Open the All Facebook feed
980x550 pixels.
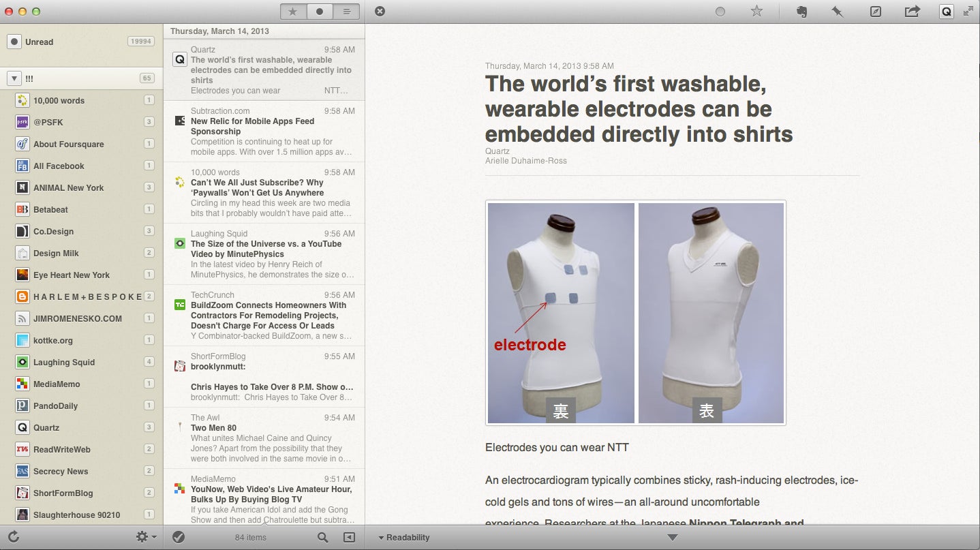click(x=81, y=166)
